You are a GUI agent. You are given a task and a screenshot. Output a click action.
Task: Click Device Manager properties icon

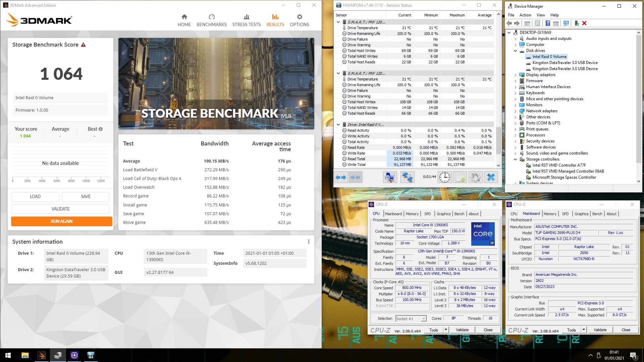pos(537,23)
